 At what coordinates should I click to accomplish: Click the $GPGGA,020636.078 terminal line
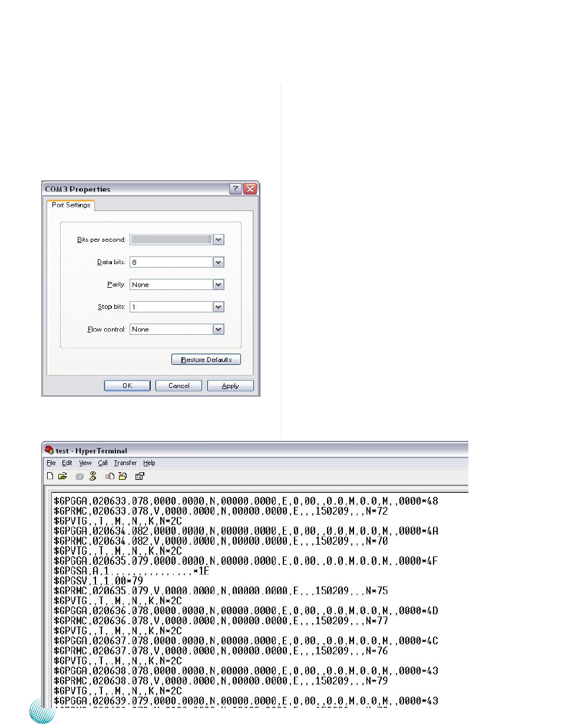click(246, 611)
